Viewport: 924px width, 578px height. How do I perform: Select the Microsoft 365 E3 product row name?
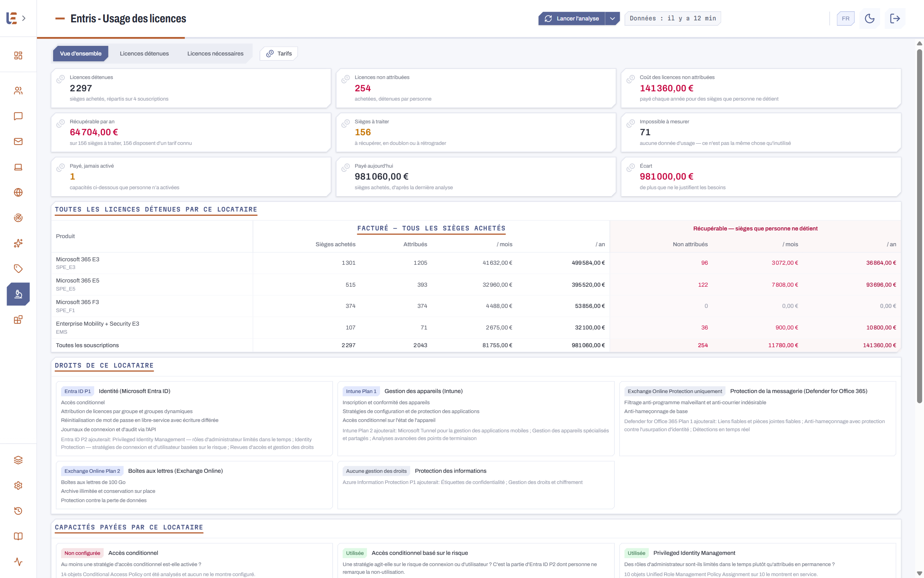pos(77,259)
